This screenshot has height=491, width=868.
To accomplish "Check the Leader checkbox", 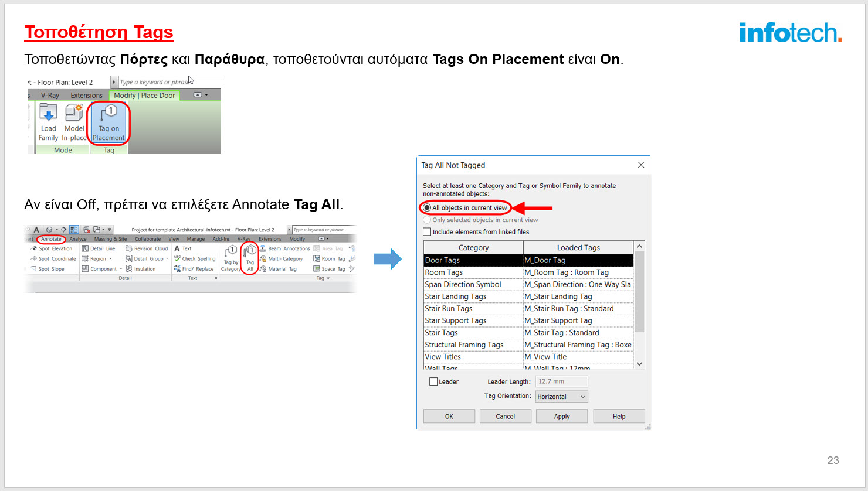I will [433, 381].
